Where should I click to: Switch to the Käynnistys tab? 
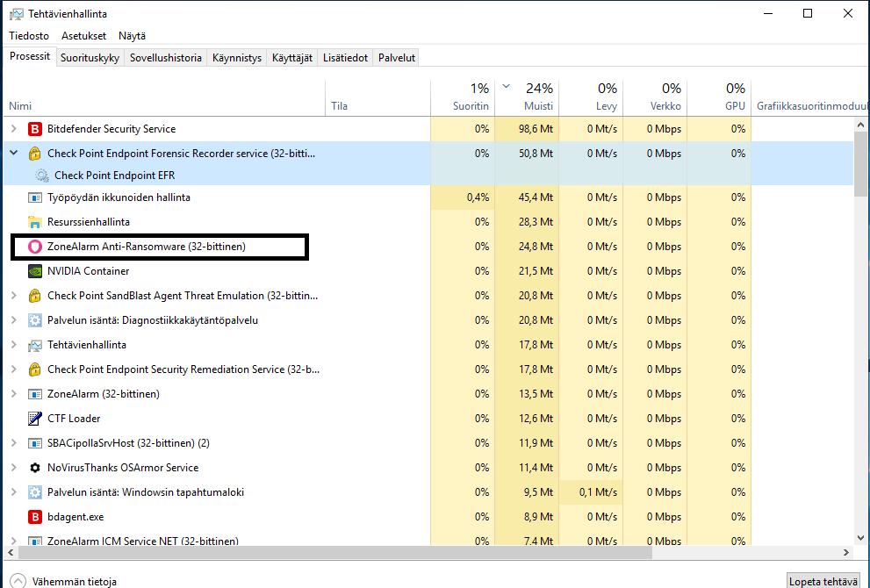(x=237, y=58)
